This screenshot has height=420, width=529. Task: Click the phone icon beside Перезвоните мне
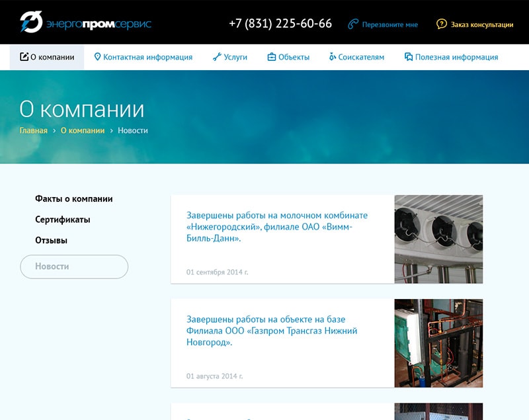(353, 24)
